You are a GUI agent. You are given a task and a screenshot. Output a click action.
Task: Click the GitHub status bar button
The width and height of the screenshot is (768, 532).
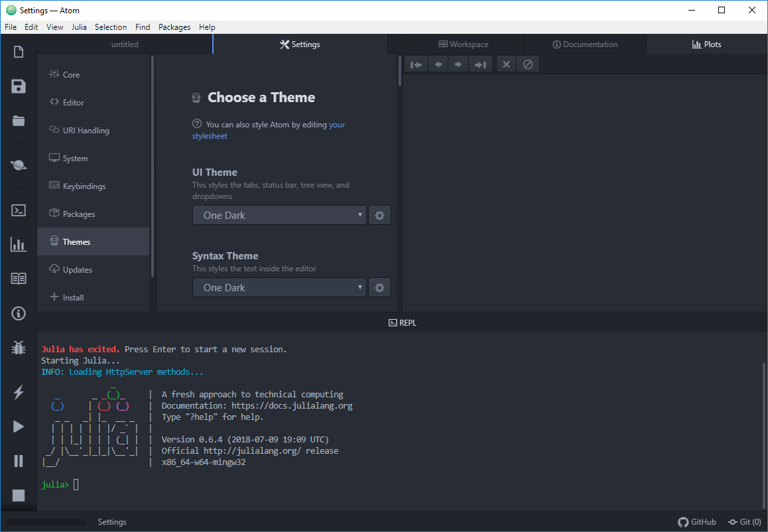pos(697,522)
